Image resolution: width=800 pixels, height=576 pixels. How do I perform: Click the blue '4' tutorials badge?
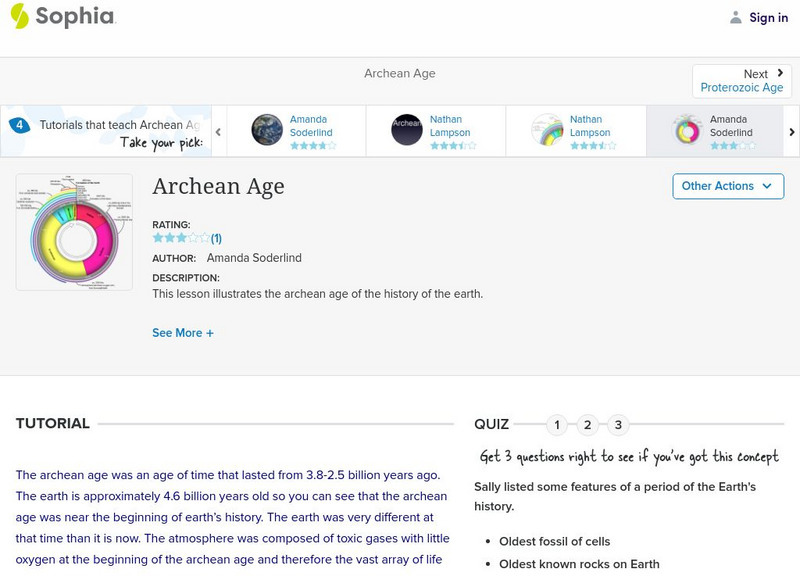point(20,123)
